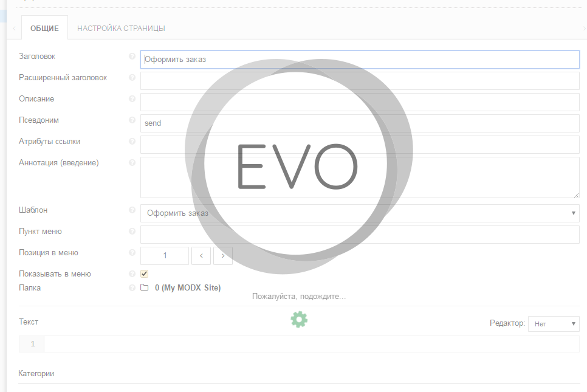Open the Шаблон dropdown
This screenshot has width=587, height=392.
tap(360, 213)
